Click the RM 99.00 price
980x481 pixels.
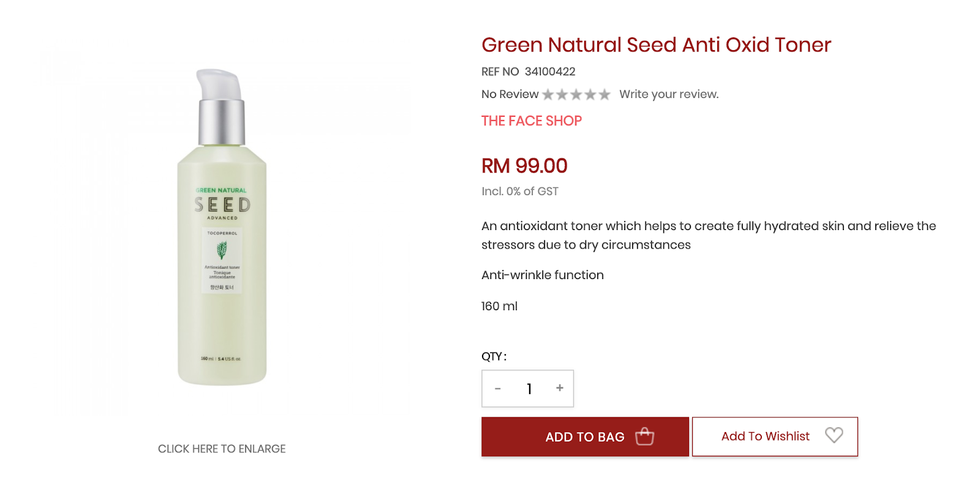coord(524,166)
